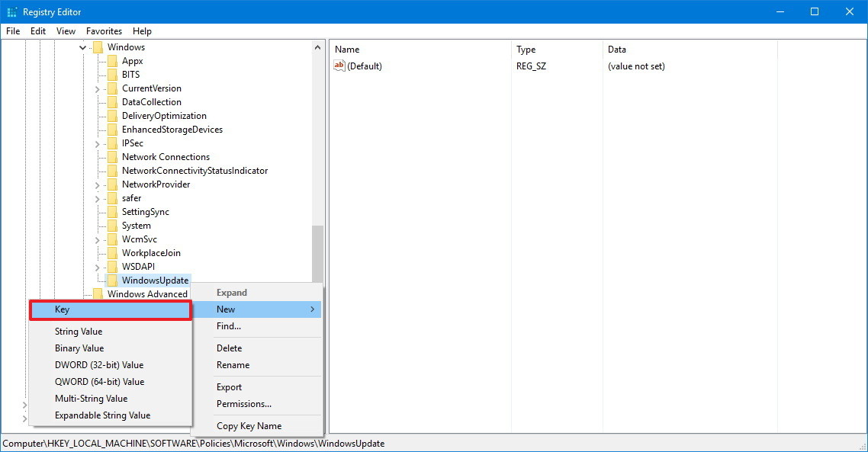The height and width of the screenshot is (452, 868).
Task: Click Copy Key Name entry
Action: (249, 426)
